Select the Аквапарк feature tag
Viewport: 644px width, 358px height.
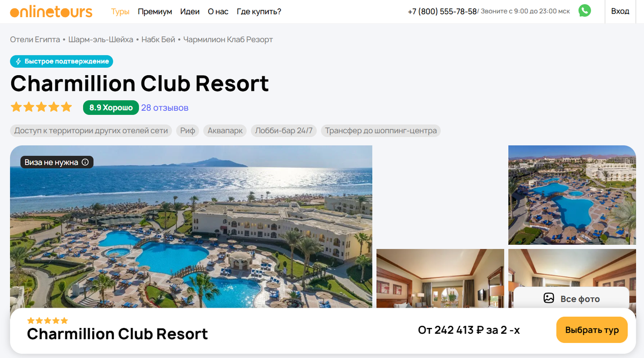pos(225,130)
